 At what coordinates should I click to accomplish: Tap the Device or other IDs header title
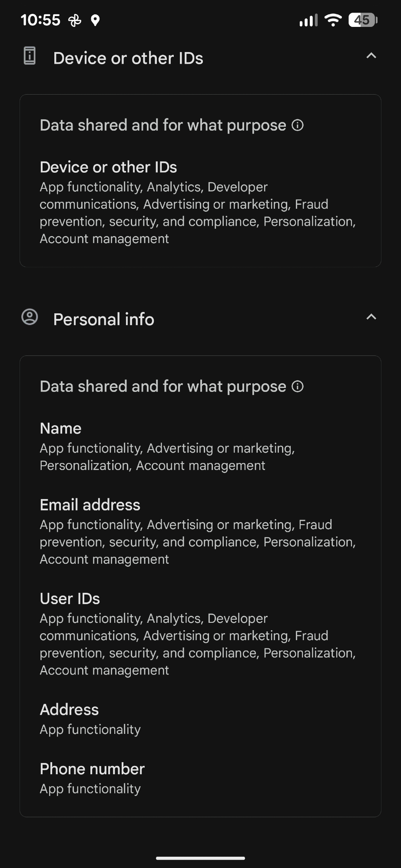tap(128, 58)
